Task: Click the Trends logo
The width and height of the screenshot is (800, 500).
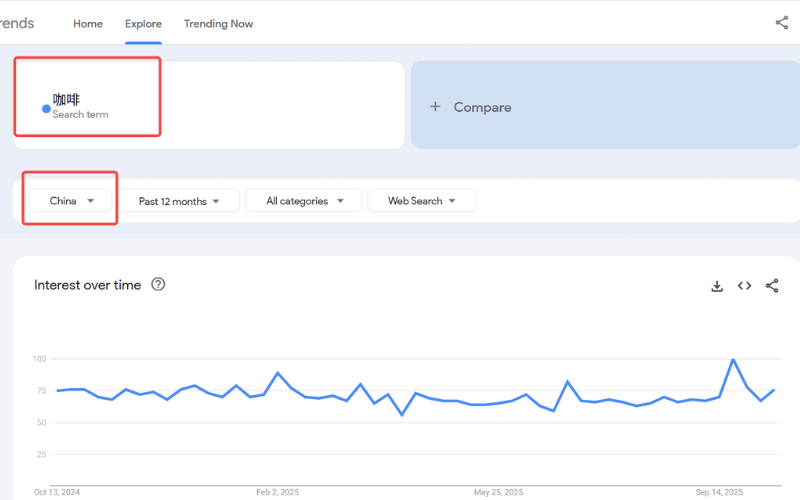Action: pyautogui.click(x=17, y=23)
